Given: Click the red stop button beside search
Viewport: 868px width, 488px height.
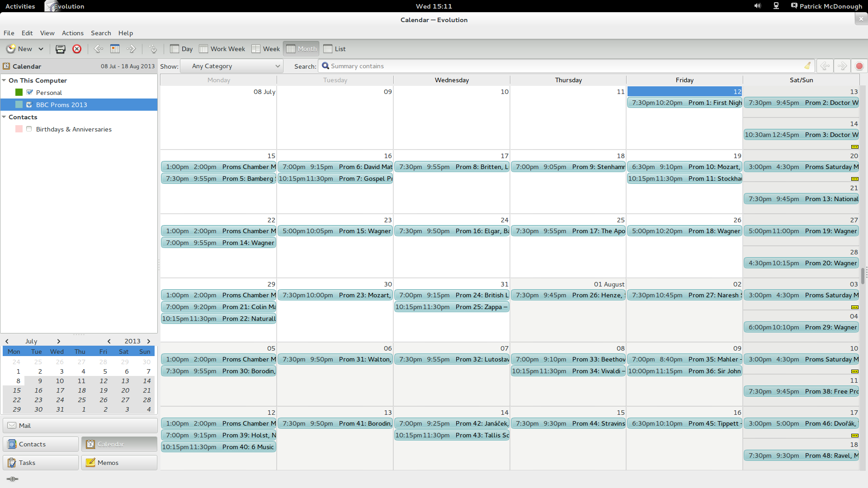Looking at the screenshot, I should tap(859, 66).
